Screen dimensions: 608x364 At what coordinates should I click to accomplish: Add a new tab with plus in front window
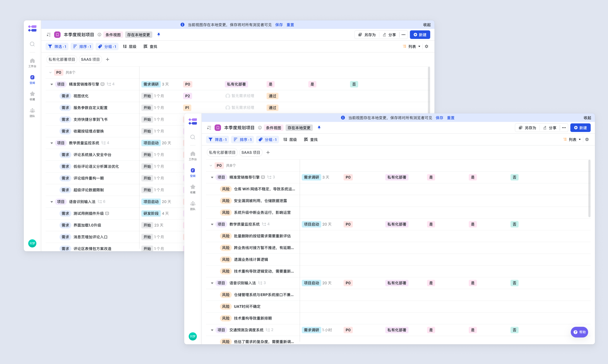pos(268,152)
